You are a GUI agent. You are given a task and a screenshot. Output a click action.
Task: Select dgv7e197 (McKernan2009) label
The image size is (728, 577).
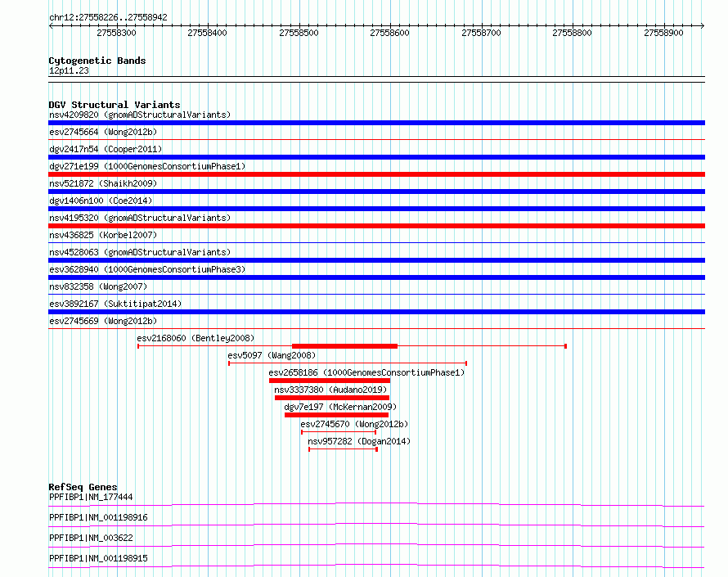(x=340, y=407)
